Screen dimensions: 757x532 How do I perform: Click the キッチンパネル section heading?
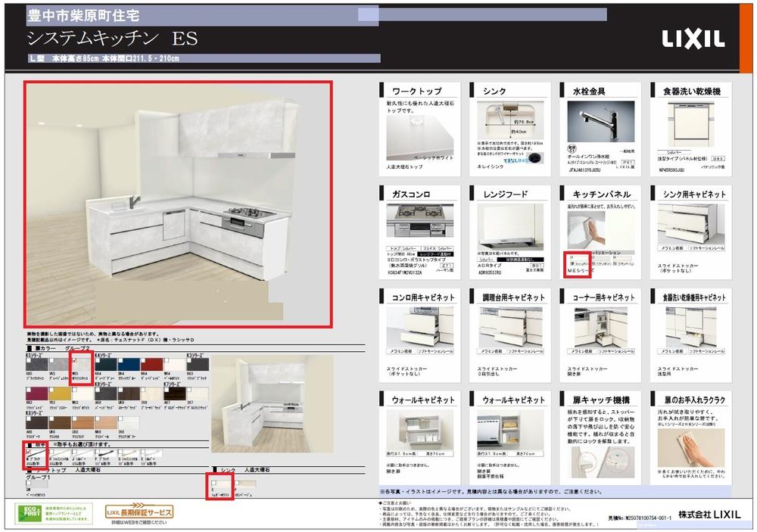click(596, 194)
